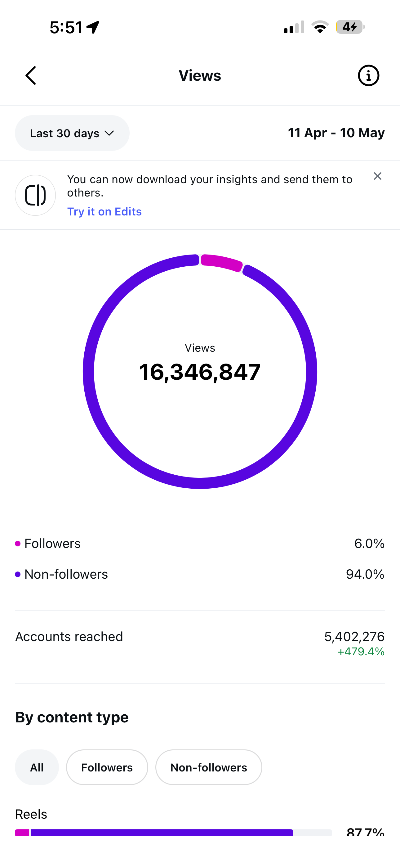Tap the Followers 6.0% legend row
400x868 pixels.
point(200,544)
